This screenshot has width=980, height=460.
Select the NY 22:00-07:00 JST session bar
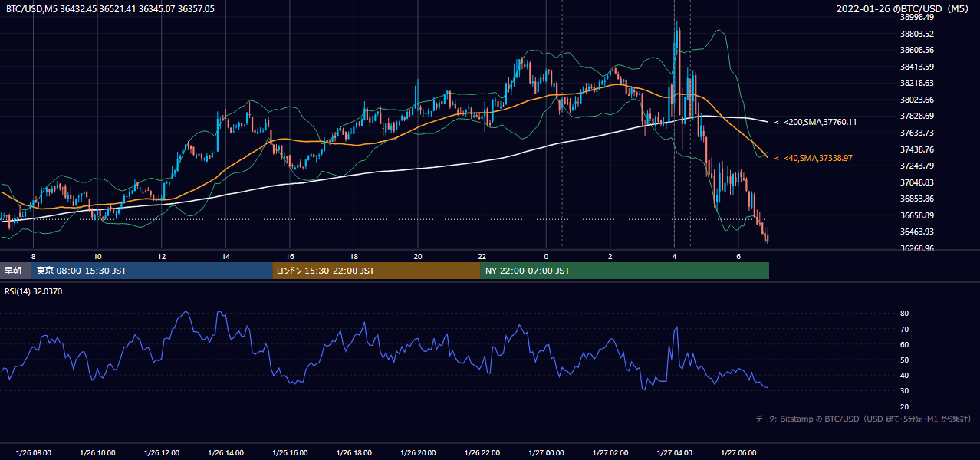point(625,271)
